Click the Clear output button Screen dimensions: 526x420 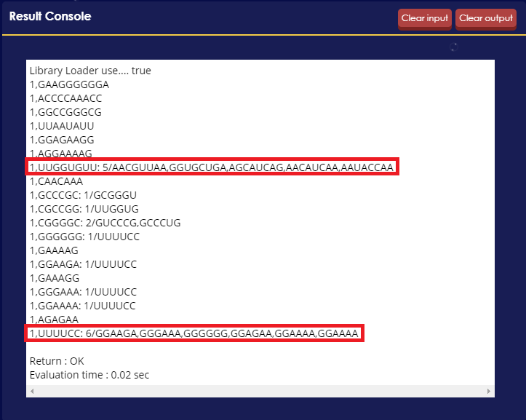coord(486,19)
